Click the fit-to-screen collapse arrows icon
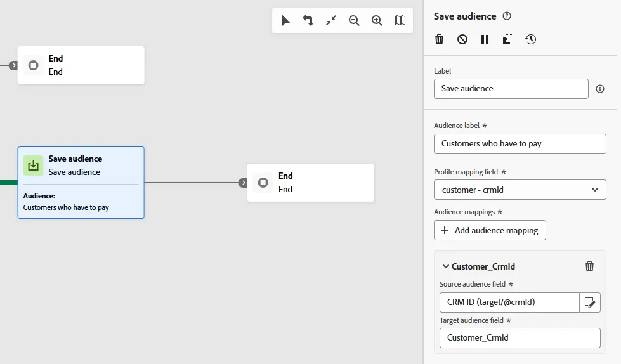Viewport: 621px width, 364px height. pyautogui.click(x=331, y=20)
